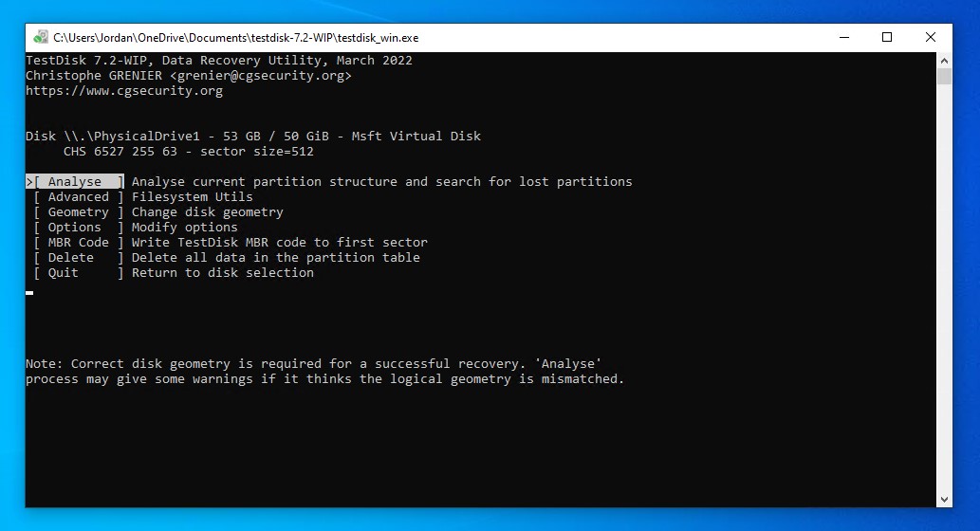Click the 'process may give some warnings' line

[x=325, y=379]
